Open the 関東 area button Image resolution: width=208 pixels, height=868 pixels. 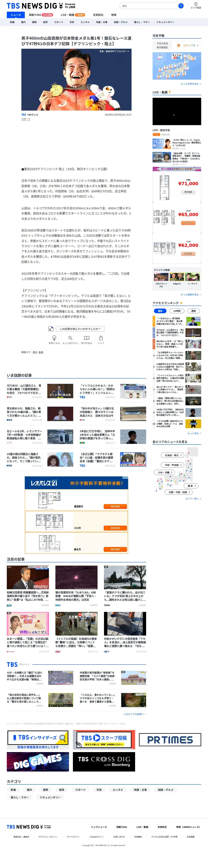191,486
